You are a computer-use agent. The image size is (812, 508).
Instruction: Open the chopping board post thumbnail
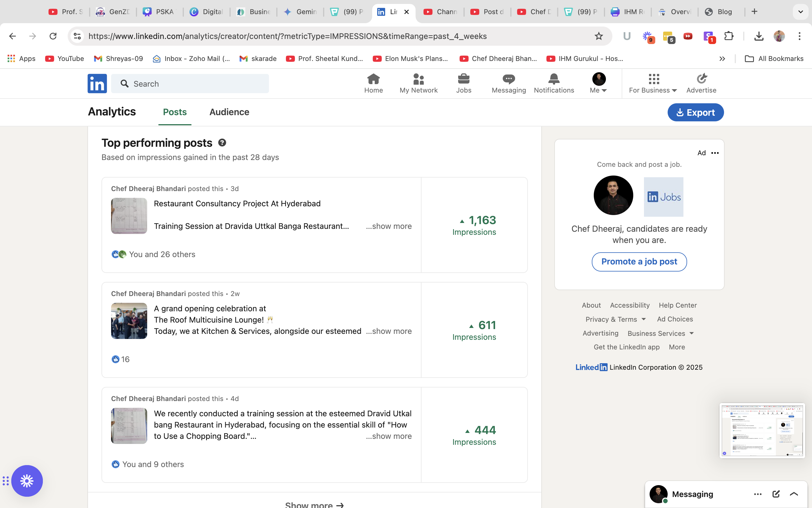coord(129,426)
